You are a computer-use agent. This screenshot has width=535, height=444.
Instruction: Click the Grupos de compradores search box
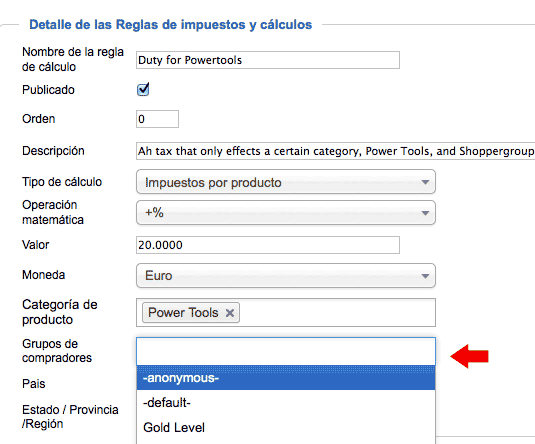[286, 351]
